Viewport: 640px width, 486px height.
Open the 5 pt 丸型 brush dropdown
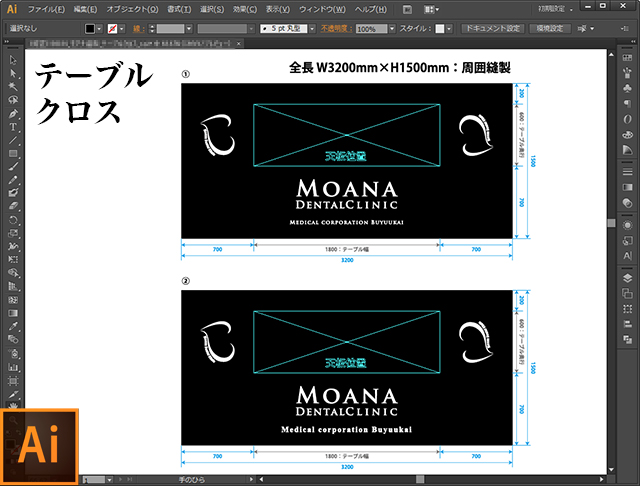click(x=312, y=29)
